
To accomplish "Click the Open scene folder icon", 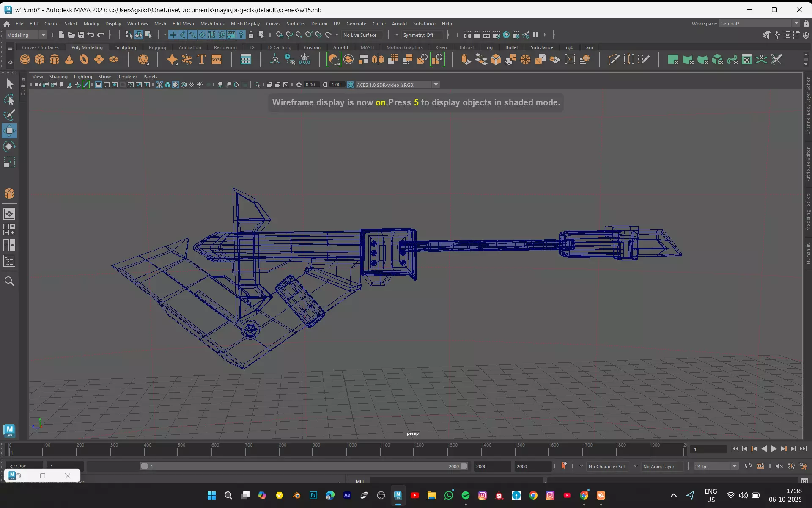I will tap(71, 35).
